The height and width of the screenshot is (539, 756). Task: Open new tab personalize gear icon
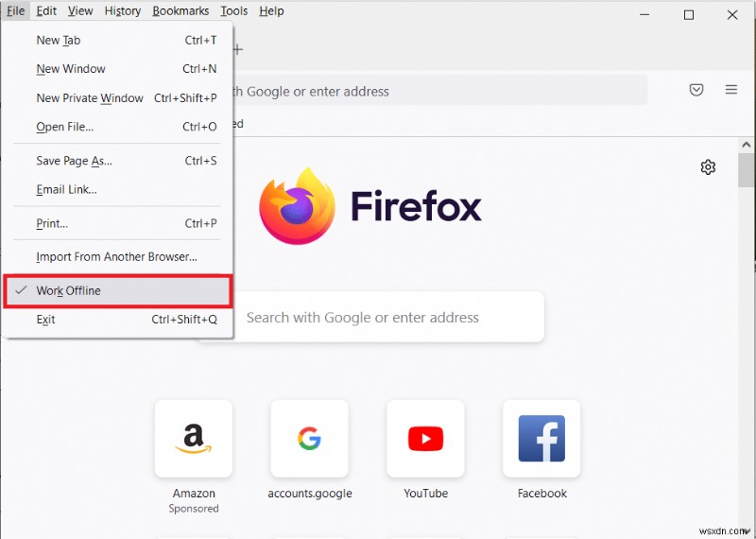click(x=708, y=167)
